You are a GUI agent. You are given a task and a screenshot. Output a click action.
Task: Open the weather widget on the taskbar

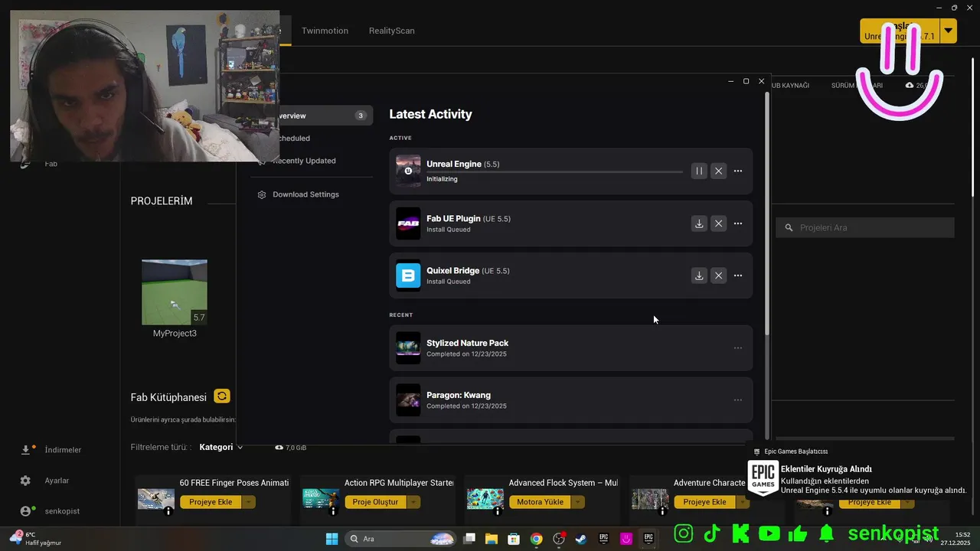pyautogui.click(x=34, y=539)
